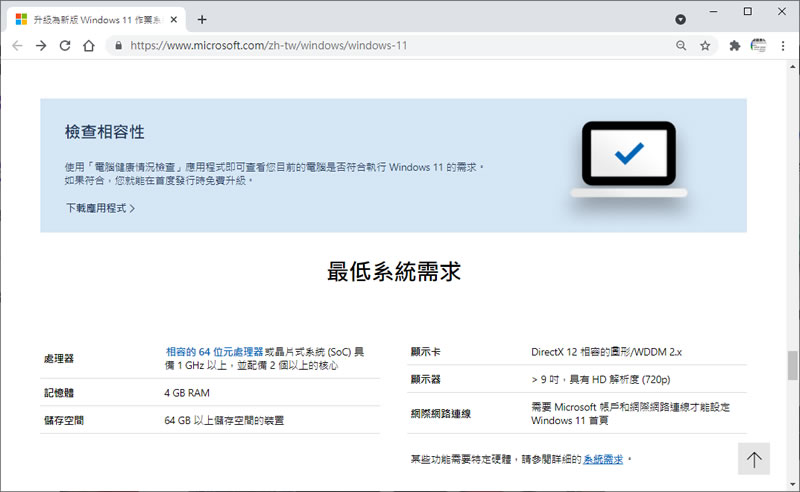Click the 最低系統需求 heading

click(393, 272)
